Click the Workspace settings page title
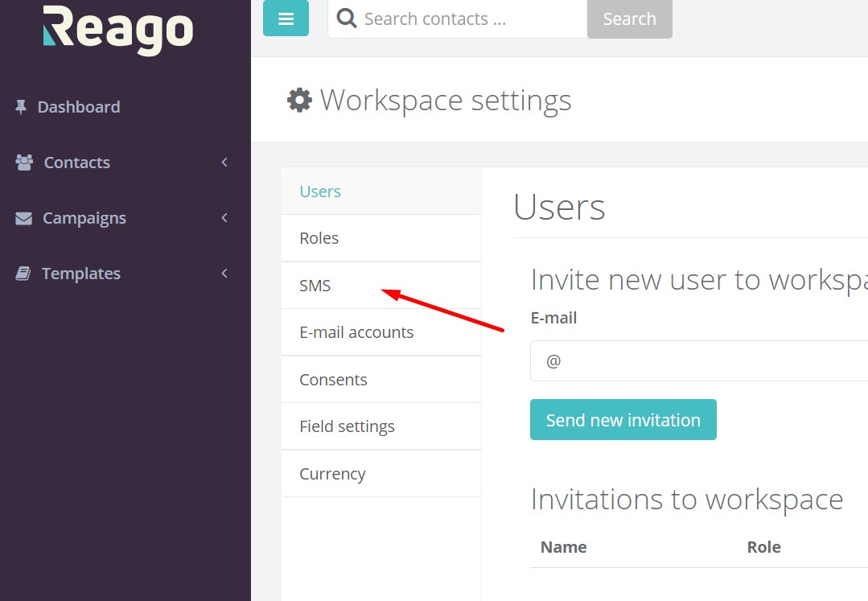This screenshot has height=601, width=868. pyautogui.click(x=446, y=101)
